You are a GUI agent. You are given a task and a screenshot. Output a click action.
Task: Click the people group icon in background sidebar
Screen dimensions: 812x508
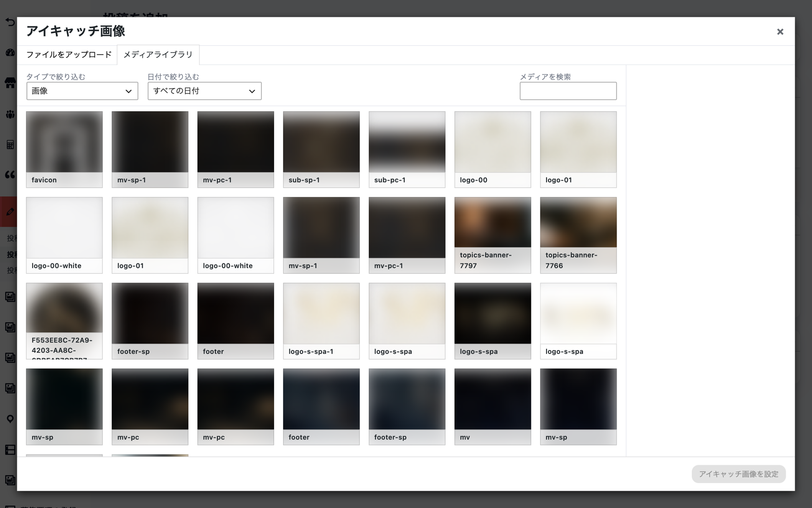coord(10,114)
